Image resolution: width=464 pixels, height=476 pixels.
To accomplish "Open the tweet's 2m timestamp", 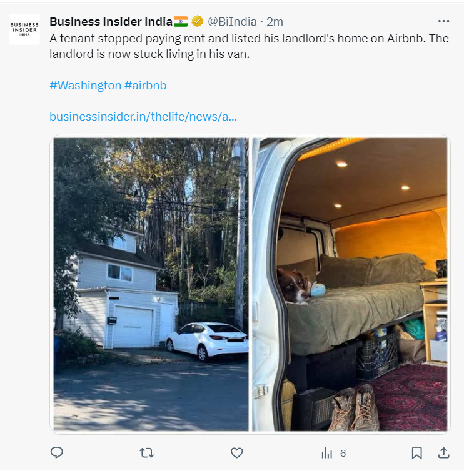I will (275, 21).
